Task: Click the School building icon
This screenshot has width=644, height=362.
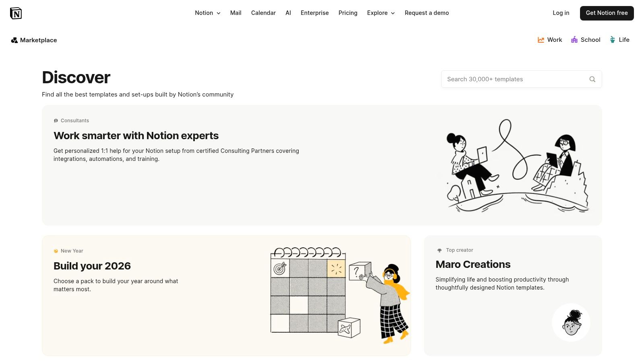Action: [574, 39]
